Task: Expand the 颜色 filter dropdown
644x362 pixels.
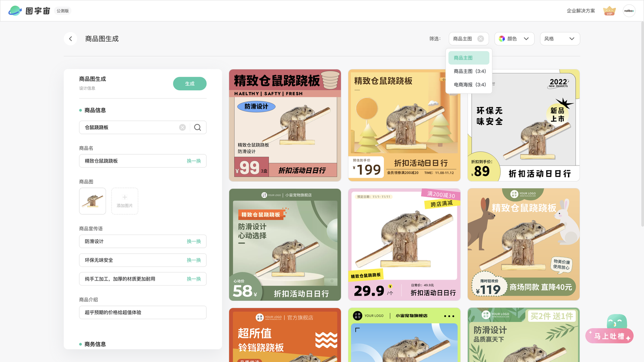Action: click(514, 39)
